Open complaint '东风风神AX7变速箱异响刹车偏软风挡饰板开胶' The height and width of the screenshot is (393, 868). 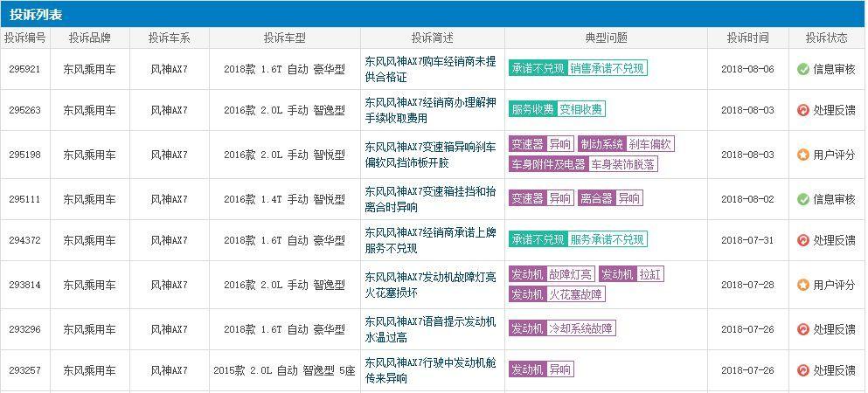pos(430,155)
